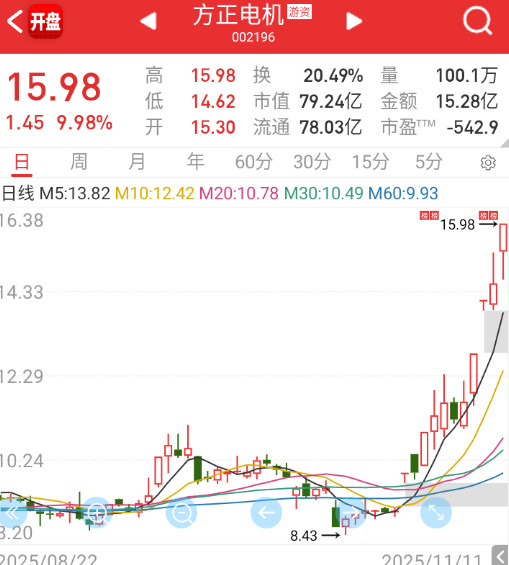Viewport: 509px width, 565px height.
Task: Tap the start date 2025/08/22
Action: coord(48,560)
